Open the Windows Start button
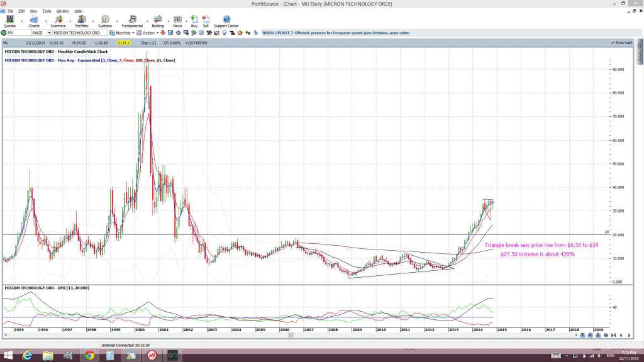The height and width of the screenshot is (362, 644). (x=8, y=356)
